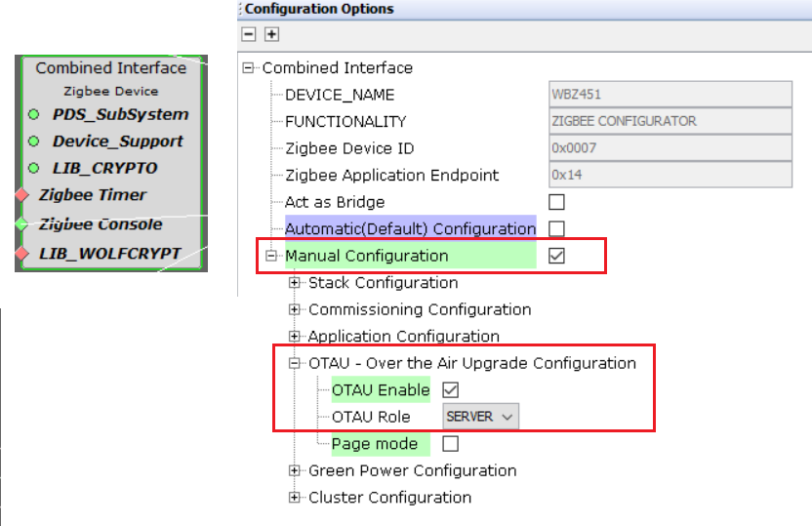Image resolution: width=812 pixels, height=526 pixels.
Task: Select the Commissioning Configuration tree item
Action: [420, 309]
